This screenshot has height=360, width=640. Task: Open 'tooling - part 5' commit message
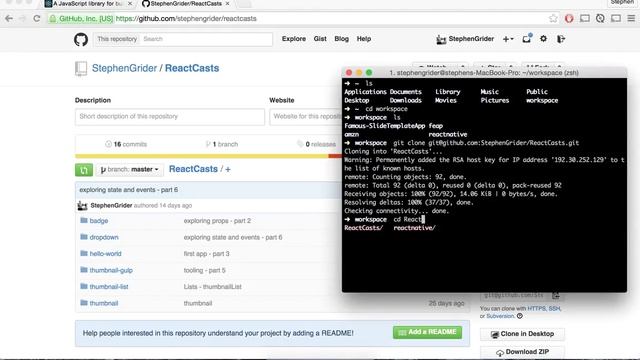[204, 270]
